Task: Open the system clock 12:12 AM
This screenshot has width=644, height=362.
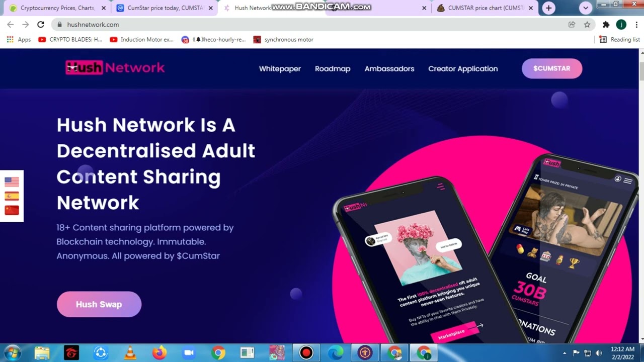Action: [x=622, y=353]
